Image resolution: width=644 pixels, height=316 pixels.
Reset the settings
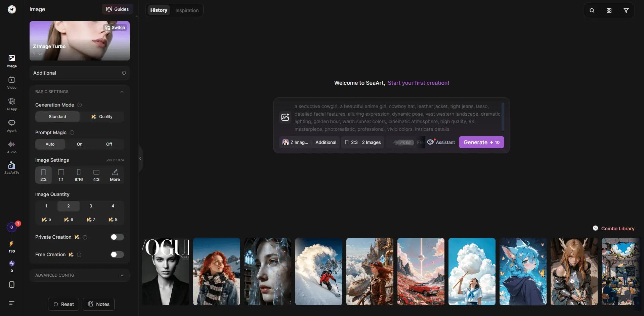click(63, 304)
